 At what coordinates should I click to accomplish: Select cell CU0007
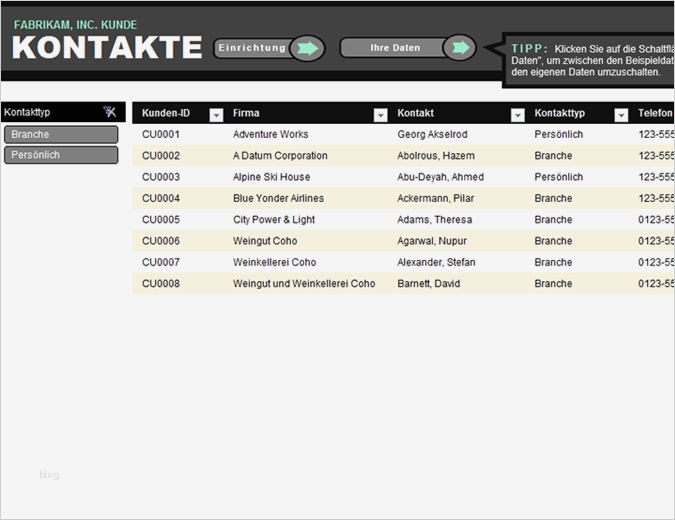(x=161, y=262)
